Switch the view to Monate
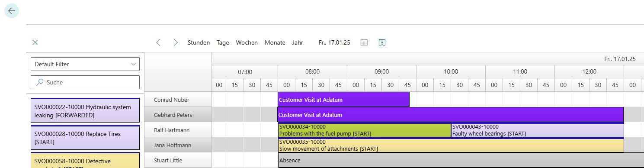The image size is (644, 168). (x=275, y=42)
